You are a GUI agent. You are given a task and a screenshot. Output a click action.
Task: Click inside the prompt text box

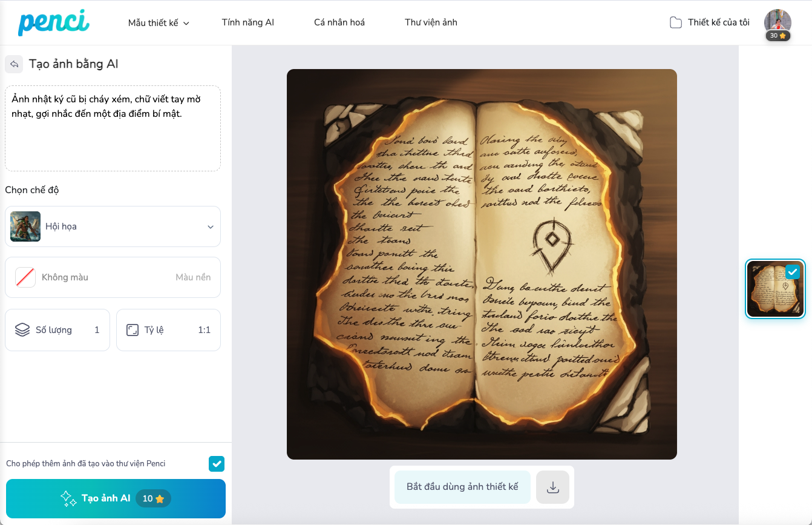coord(113,128)
